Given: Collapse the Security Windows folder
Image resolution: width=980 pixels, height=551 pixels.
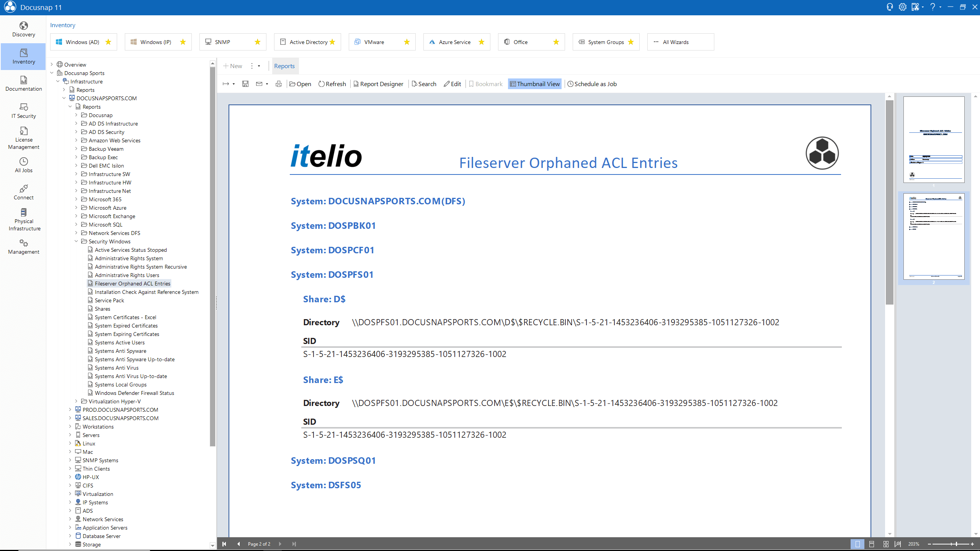Looking at the screenshot, I should (76, 241).
